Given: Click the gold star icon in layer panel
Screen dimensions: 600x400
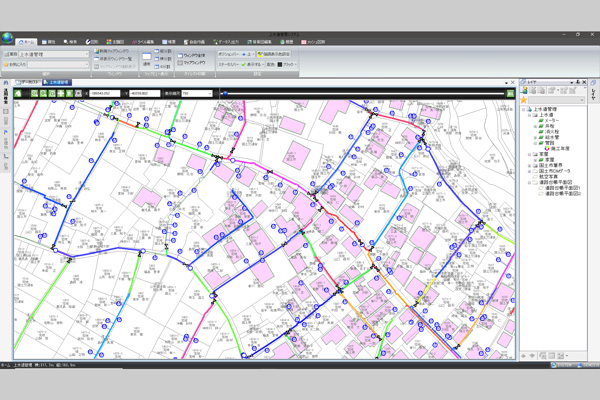Looking at the screenshot, I should pos(523,100).
